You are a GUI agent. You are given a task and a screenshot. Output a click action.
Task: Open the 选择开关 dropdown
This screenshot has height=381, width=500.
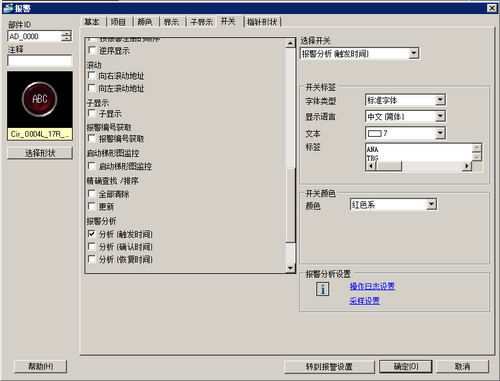tap(414, 53)
